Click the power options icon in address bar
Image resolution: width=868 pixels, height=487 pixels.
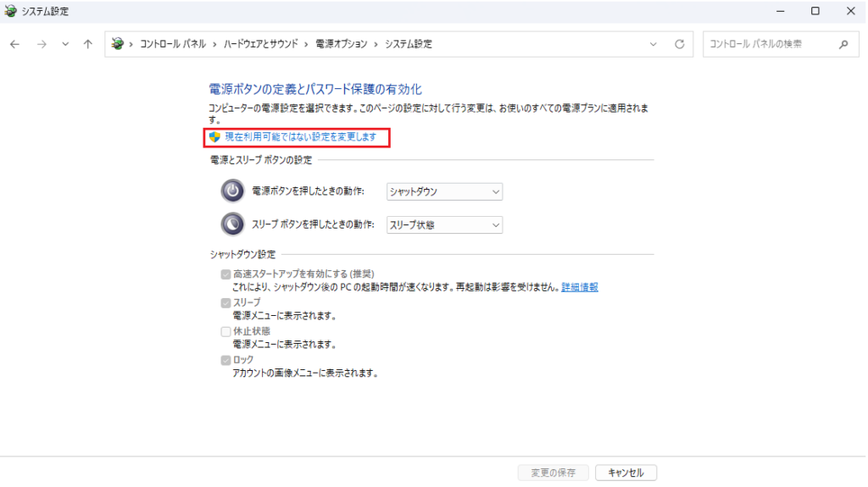coord(117,44)
